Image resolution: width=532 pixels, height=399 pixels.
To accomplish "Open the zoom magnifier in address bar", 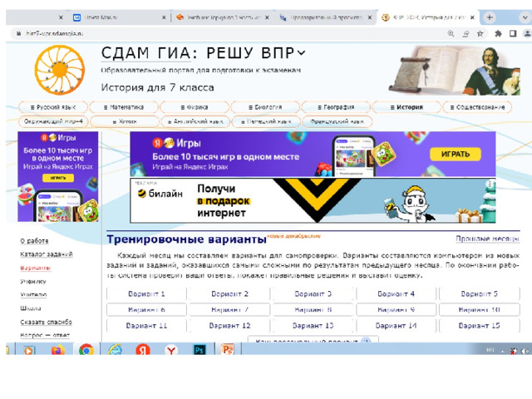I will [x=451, y=33].
